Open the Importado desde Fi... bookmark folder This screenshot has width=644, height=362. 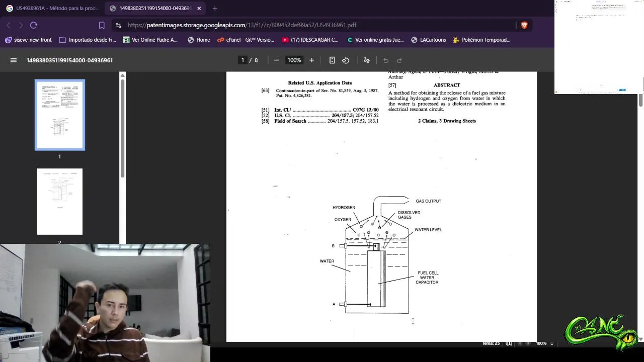point(88,40)
